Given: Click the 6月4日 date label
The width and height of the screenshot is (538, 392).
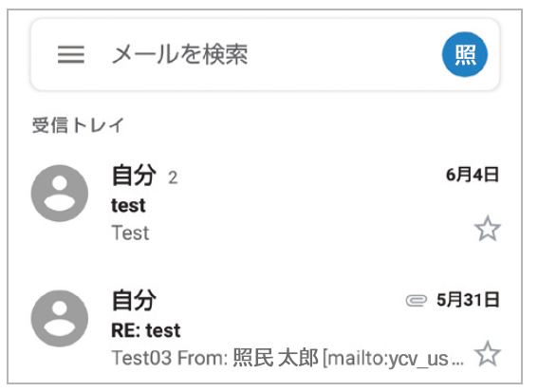Looking at the screenshot, I should coord(473,175).
